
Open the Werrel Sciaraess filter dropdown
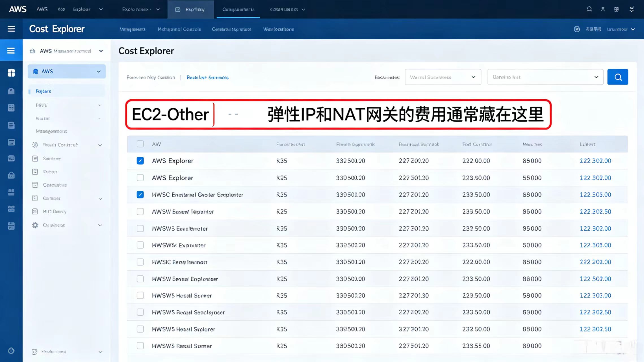[443, 77]
